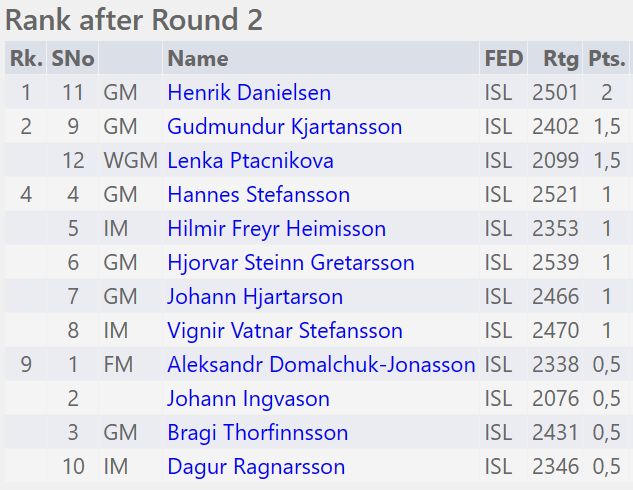Click the FED column header
This screenshot has height=490, width=633.
pyautogui.click(x=503, y=59)
